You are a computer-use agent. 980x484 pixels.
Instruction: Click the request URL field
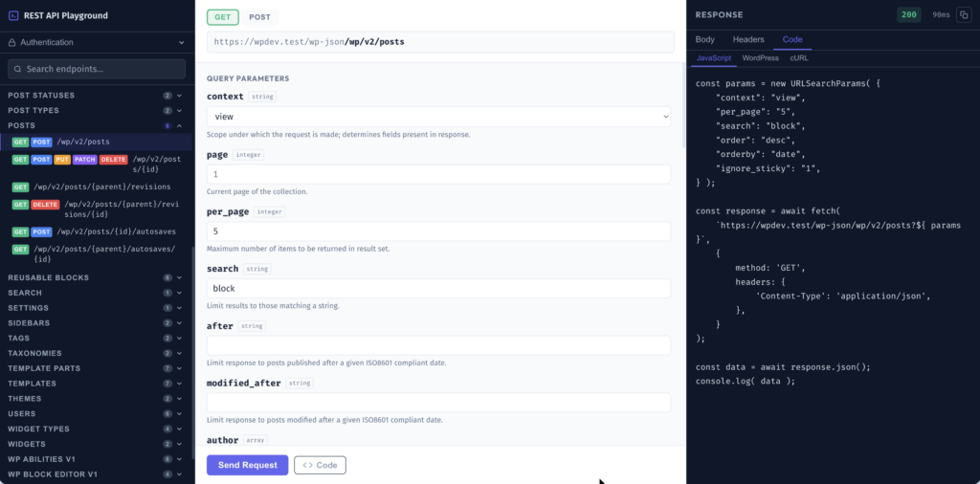tap(440, 42)
